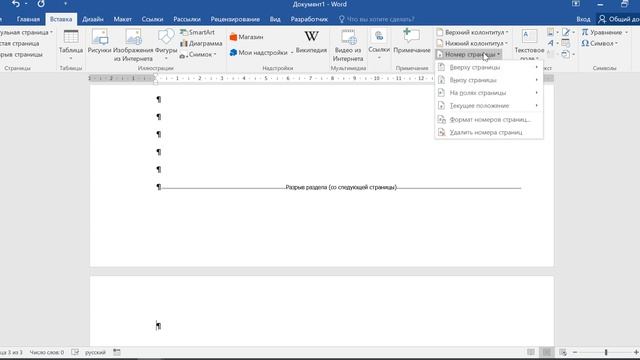Switch to Web Layout view icon
The width and height of the screenshot is (640, 360).
[563, 352]
